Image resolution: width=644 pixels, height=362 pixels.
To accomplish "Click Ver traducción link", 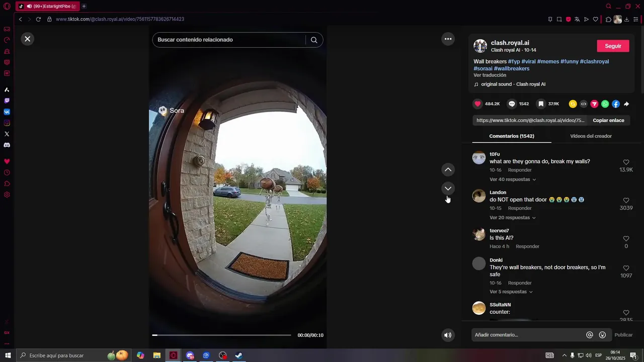I will click(490, 75).
